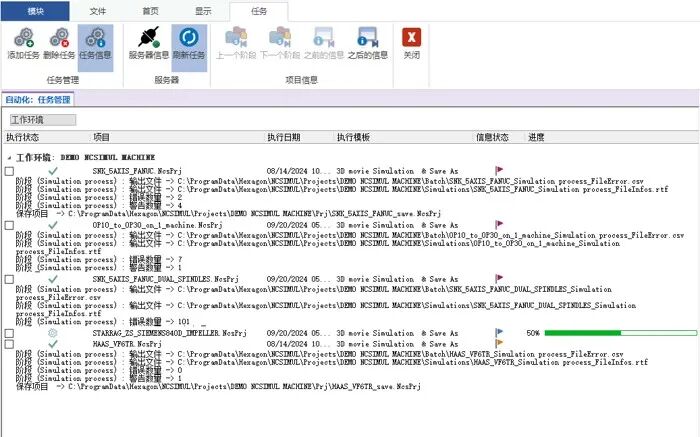Viewport: 700px width, 437px height.
Task: Click the HAAS_VF6TR_save.NcsPrj save path line
Action: pos(218,386)
